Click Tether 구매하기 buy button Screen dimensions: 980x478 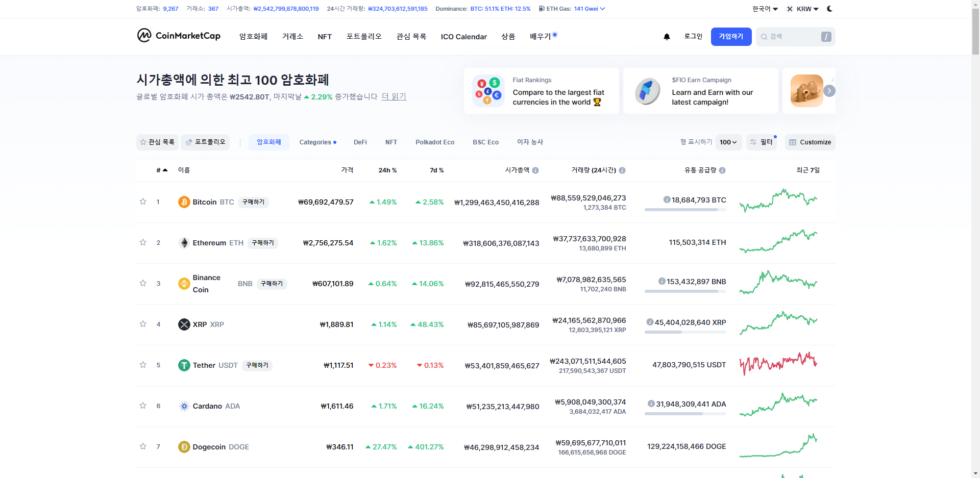tap(257, 365)
